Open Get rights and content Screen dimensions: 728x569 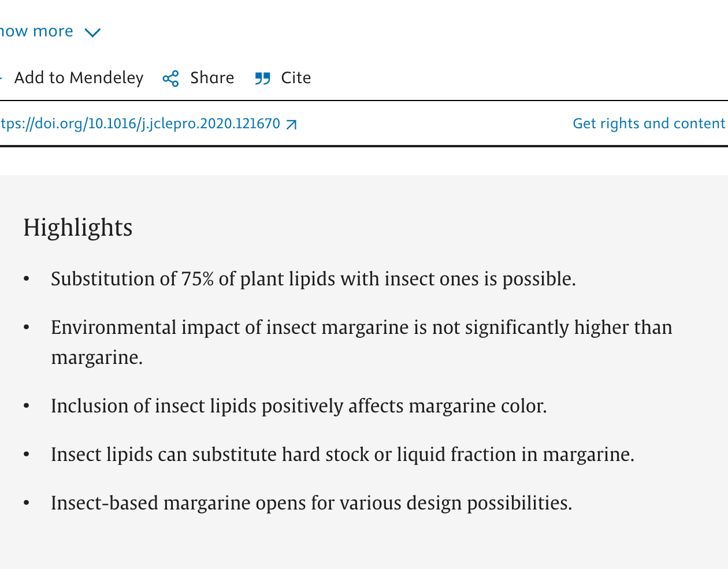click(x=649, y=124)
